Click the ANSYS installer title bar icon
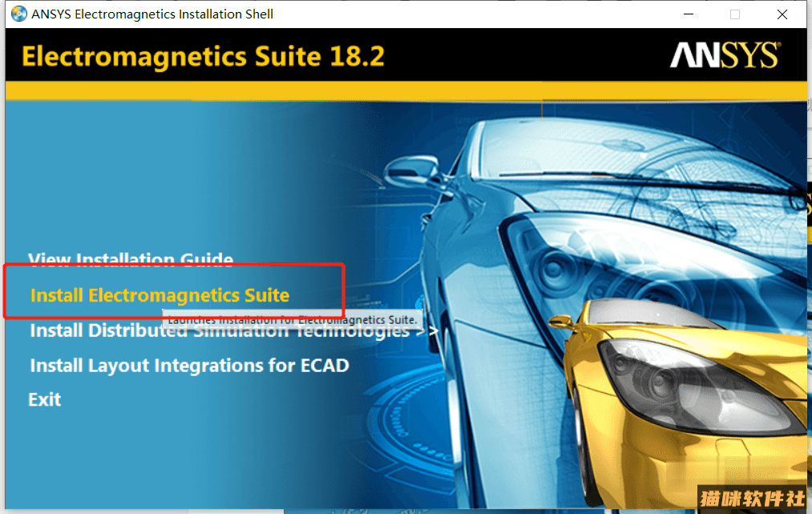 pyautogui.click(x=19, y=14)
